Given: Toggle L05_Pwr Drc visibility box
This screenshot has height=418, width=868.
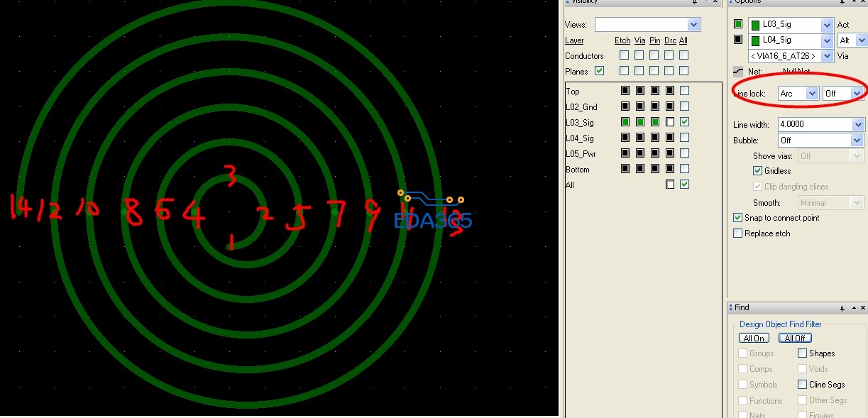Looking at the screenshot, I should 669,153.
